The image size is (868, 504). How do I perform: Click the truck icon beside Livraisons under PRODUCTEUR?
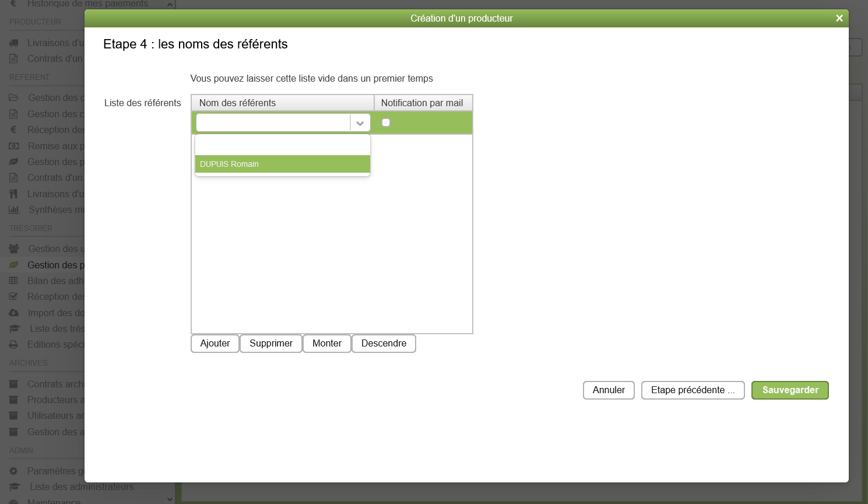pos(14,43)
